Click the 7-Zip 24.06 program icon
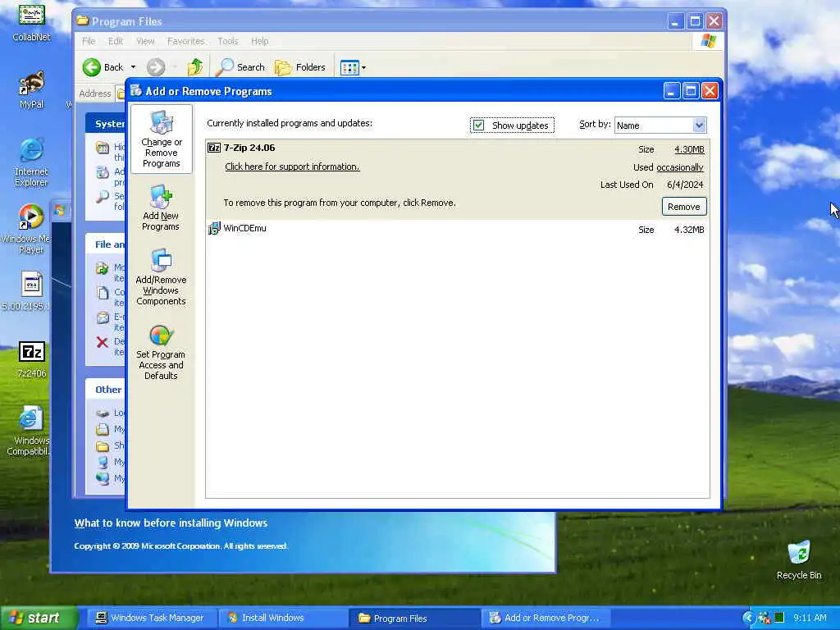Viewport: 840px width, 630px height. [214, 148]
